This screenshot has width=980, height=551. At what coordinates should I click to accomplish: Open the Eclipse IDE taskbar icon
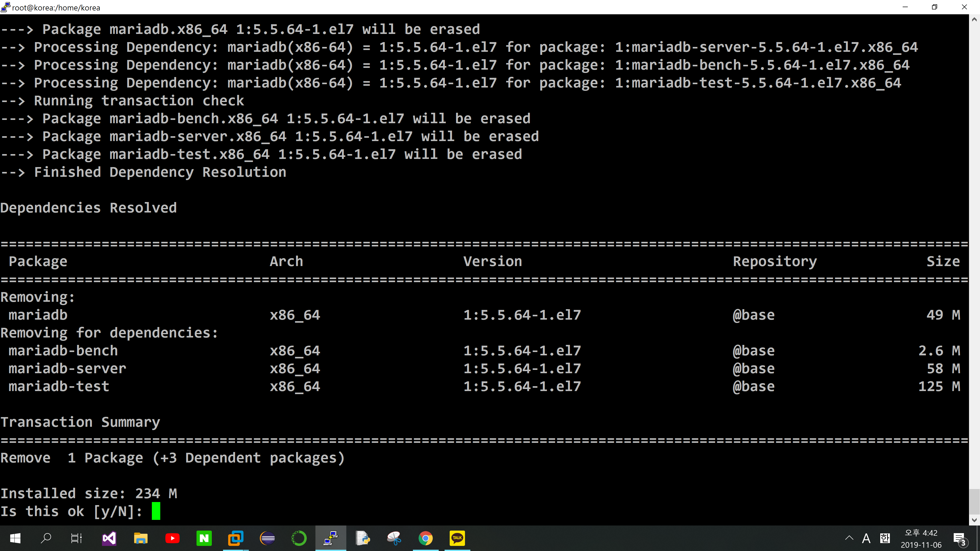[267, 538]
